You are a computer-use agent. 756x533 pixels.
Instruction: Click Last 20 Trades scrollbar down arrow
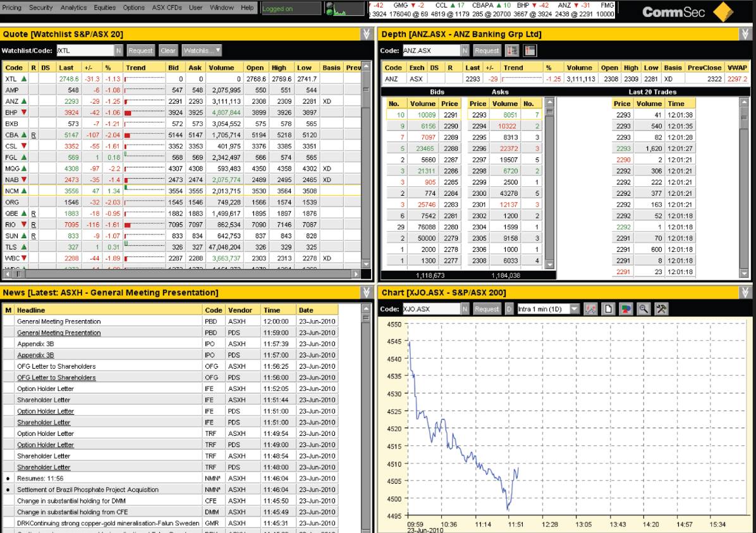[744, 273]
